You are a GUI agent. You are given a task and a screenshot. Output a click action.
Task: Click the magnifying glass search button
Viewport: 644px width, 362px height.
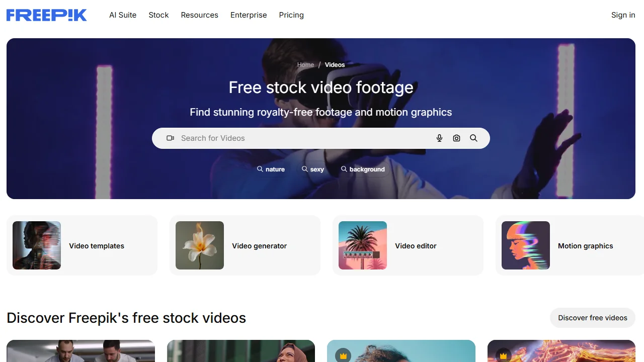pyautogui.click(x=473, y=138)
